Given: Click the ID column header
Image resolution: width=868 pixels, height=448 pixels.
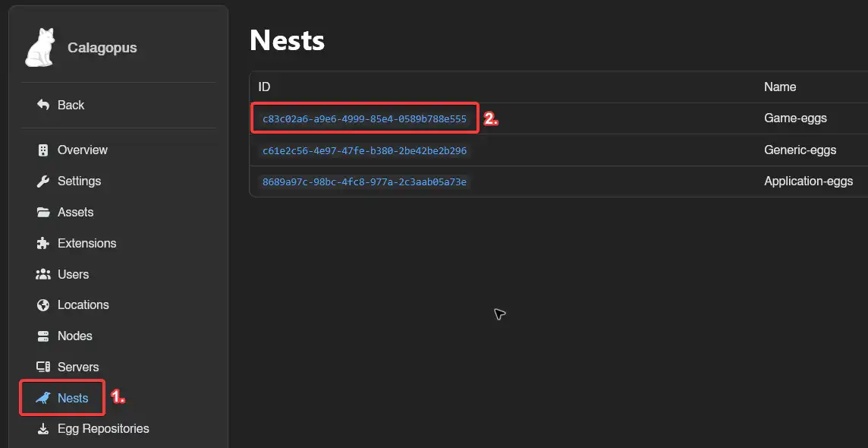Looking at the screenshot, I should click(264, 87).
